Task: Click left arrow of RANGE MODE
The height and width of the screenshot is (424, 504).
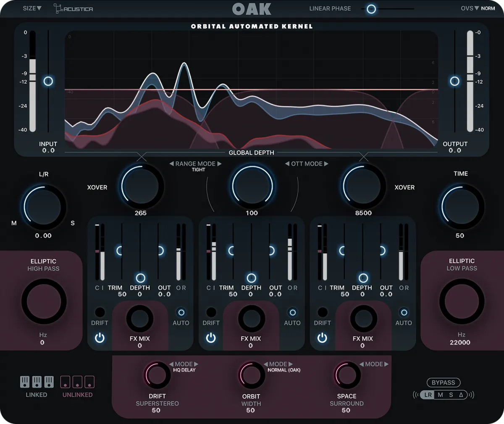Action: click(171, 164)
